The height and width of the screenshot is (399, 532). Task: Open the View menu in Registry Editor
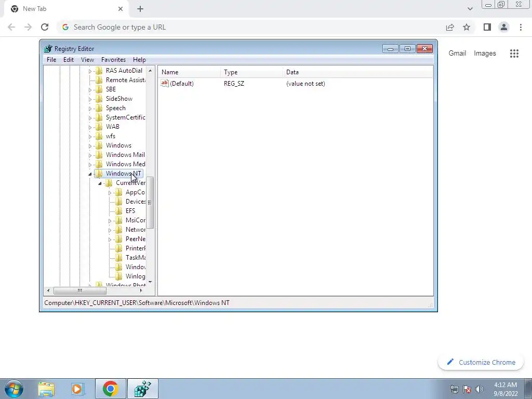click(x=87, y=60)
